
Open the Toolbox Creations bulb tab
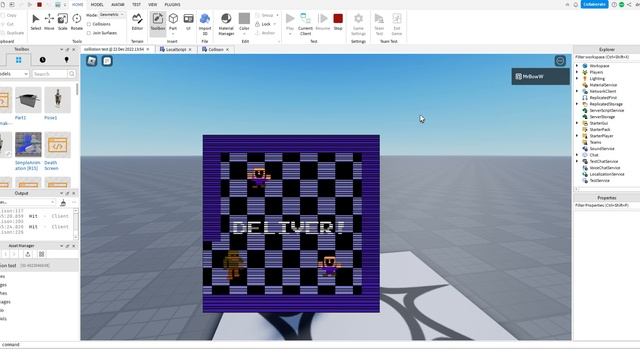(67, 60)
